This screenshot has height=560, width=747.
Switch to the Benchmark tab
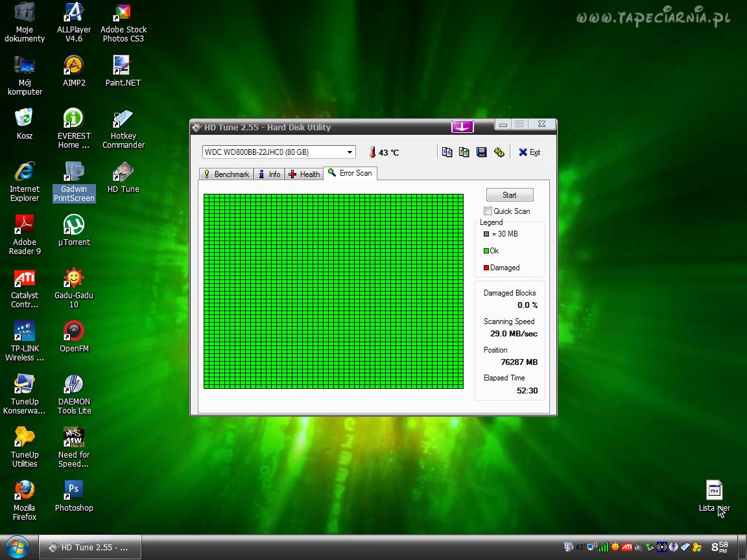click(x=226, y=174)
